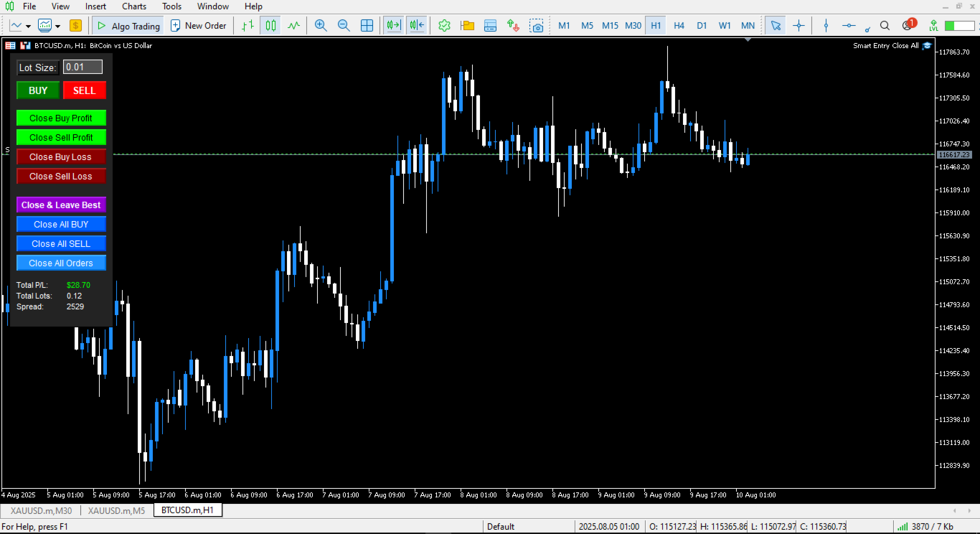This screenshot has height=534, width=980.
Task: Expand the chart profiles dropdown
Action: [56, 25]
